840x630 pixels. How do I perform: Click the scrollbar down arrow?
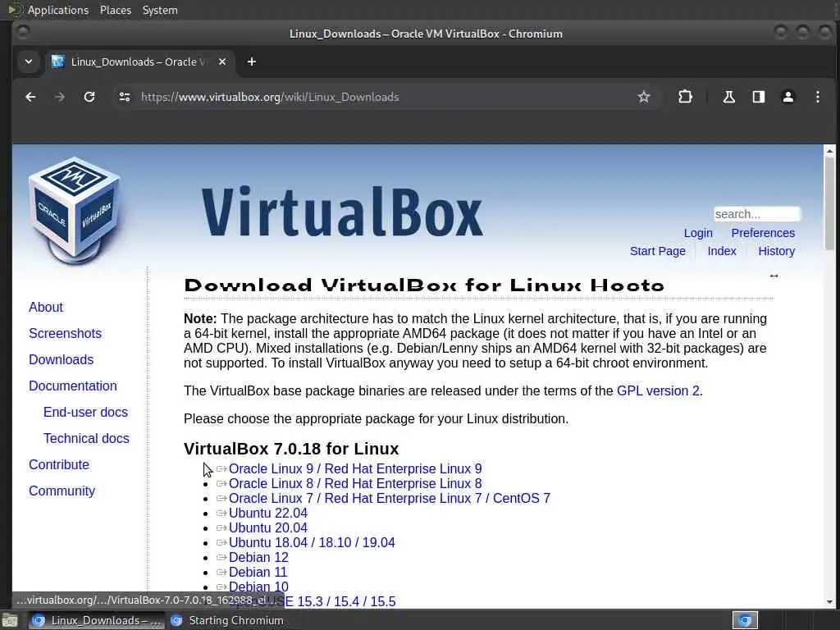point(830,601)
